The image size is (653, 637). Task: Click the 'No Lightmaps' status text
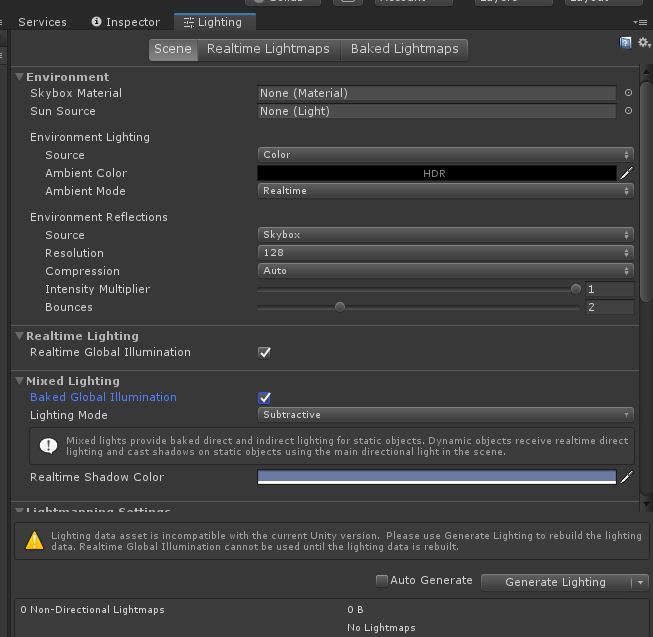tap(381, 627)
